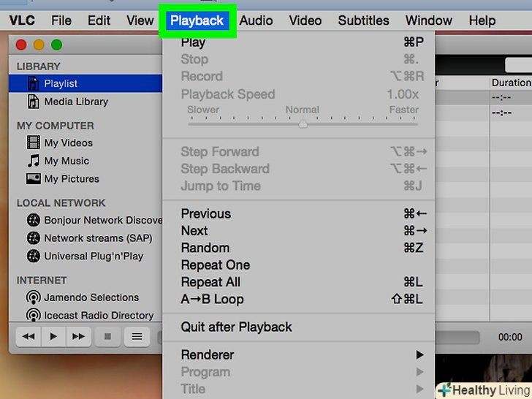Click the Duration column header
The width and height of the screenshot is (532, 399).
click(511, 83)
